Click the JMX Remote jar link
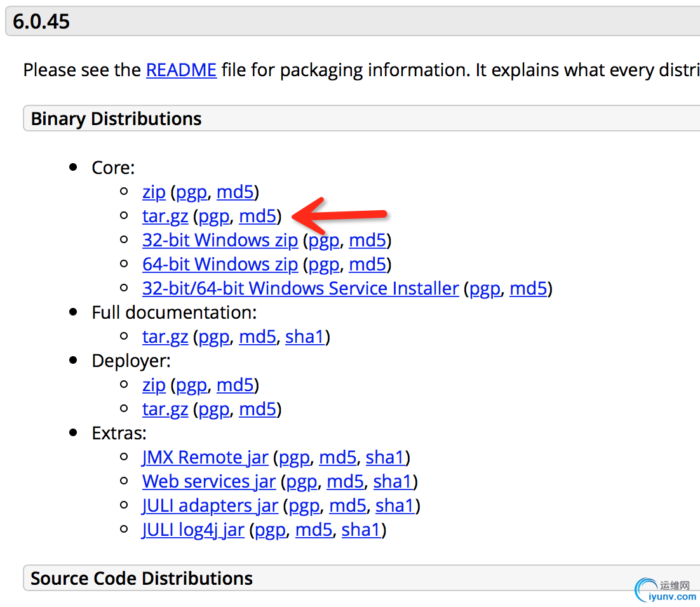Image resolution: width=700 pixels, height=607 pixels. [x=205, y=458]
